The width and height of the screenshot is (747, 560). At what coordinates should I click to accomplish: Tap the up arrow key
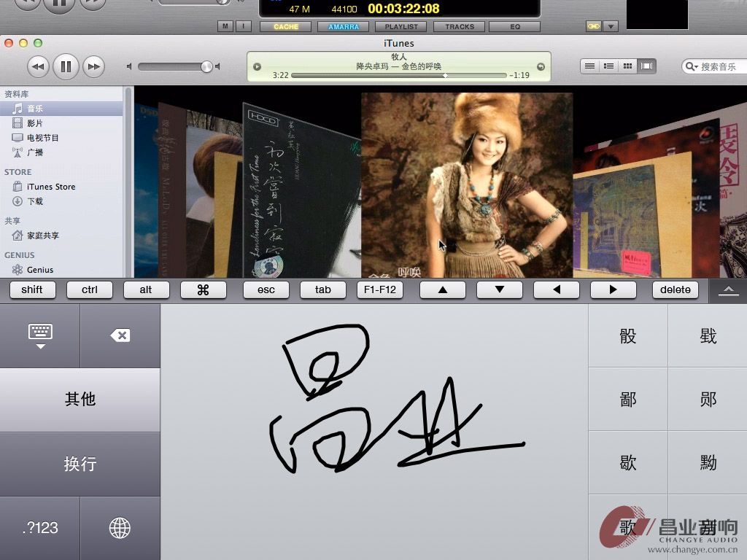443,289
